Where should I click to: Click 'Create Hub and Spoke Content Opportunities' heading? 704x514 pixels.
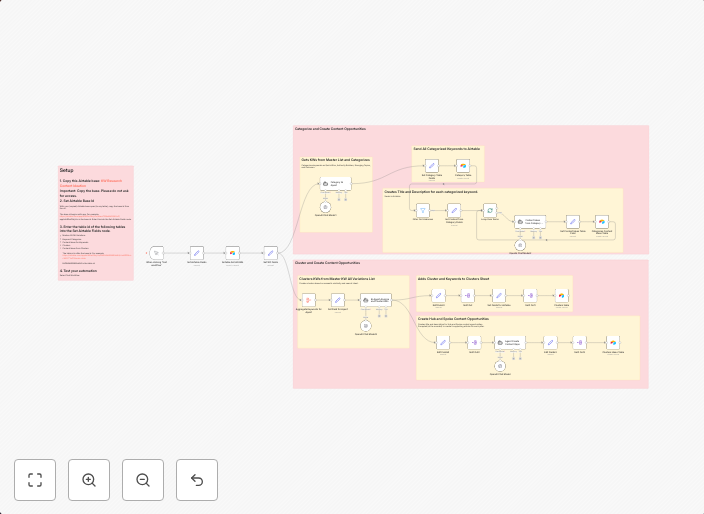453,319
